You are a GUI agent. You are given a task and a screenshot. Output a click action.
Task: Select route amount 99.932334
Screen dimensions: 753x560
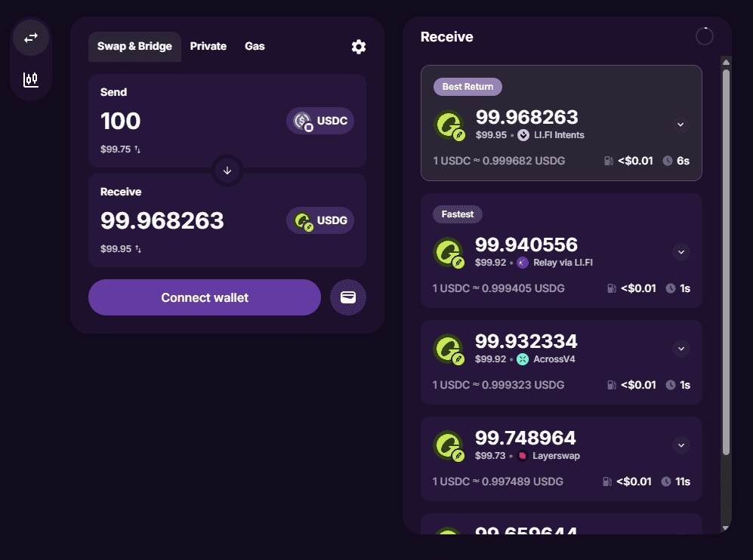[x=526, y=342]
